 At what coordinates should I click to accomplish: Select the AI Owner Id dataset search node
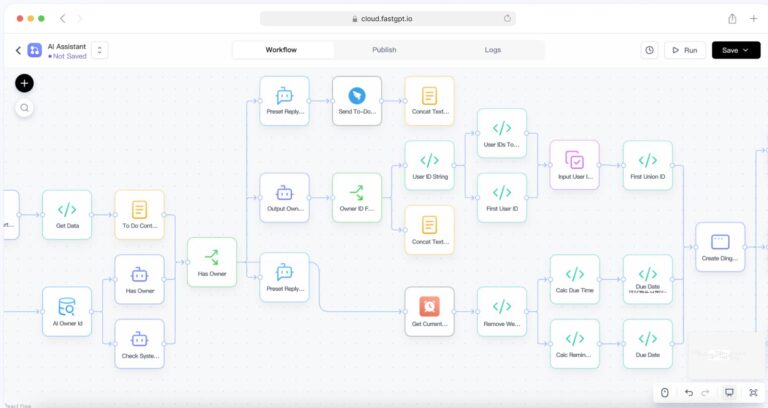(x=67, y=312)
